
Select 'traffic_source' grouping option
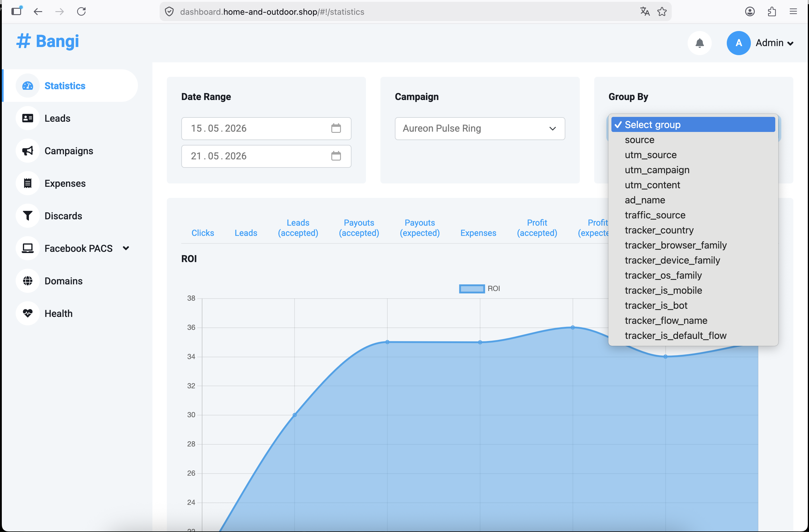click(693, 215)
